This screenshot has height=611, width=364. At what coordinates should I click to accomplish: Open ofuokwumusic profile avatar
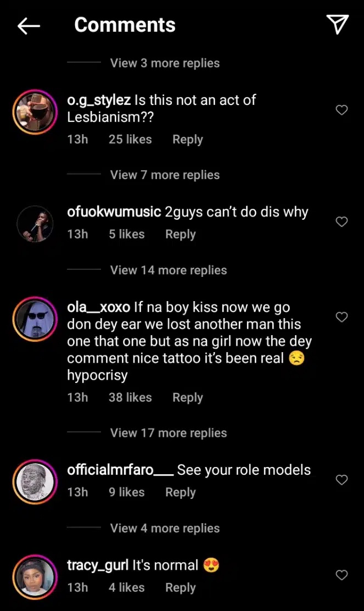[x=35, y=223]
